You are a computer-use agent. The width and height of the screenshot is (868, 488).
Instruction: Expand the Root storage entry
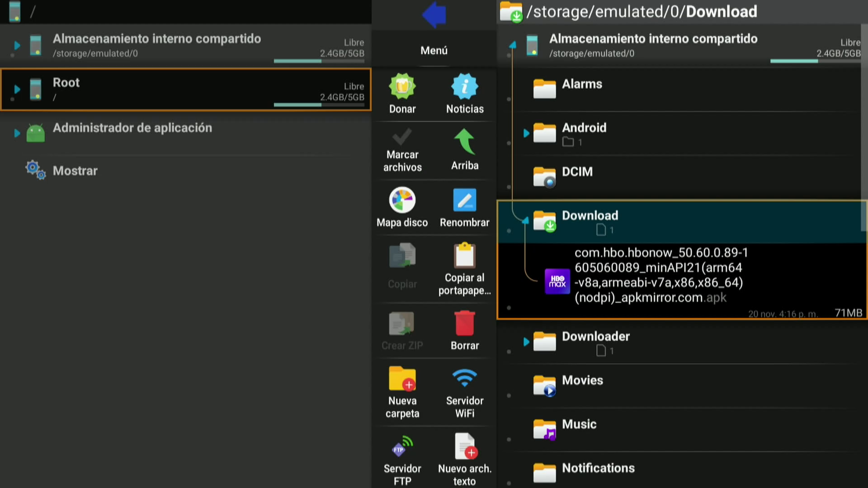(17, 89)
